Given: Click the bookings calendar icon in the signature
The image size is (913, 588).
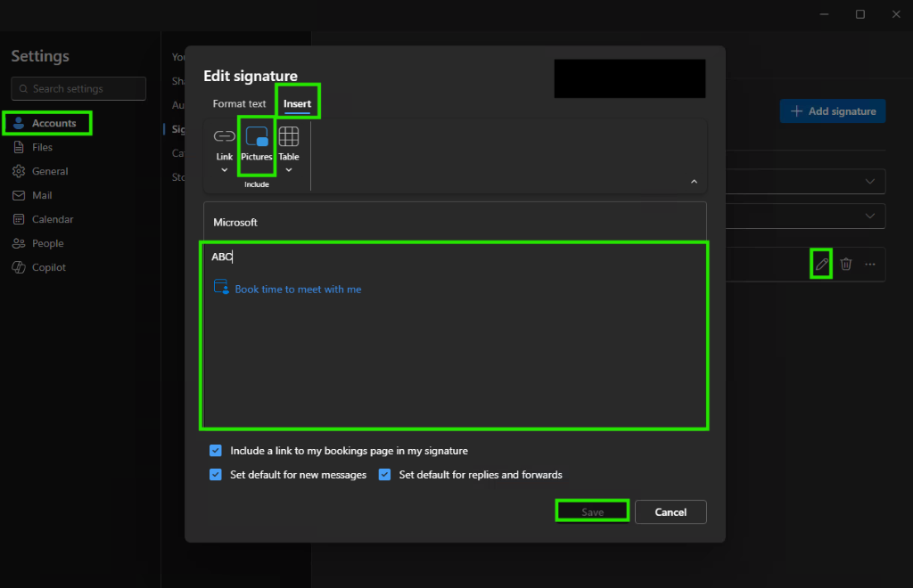Looking at the screenshot, I should tap(221, 287).
